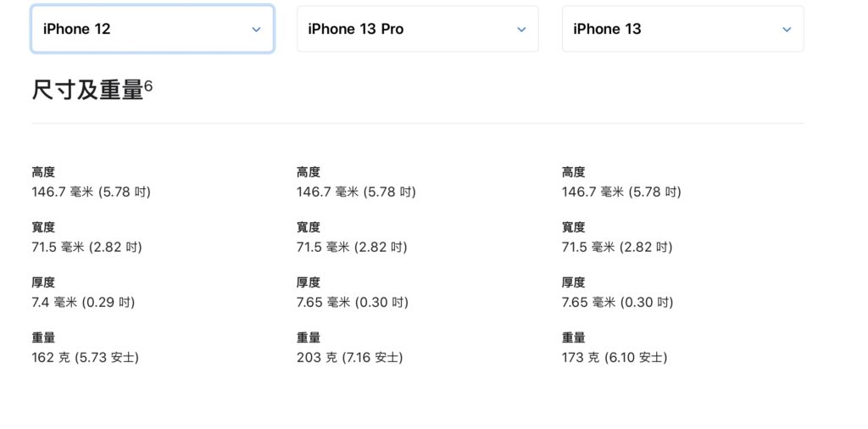868x429 pixels.
Task: Click 高度 label in iPhone 13 Pro column
Action: pos(309,172)
